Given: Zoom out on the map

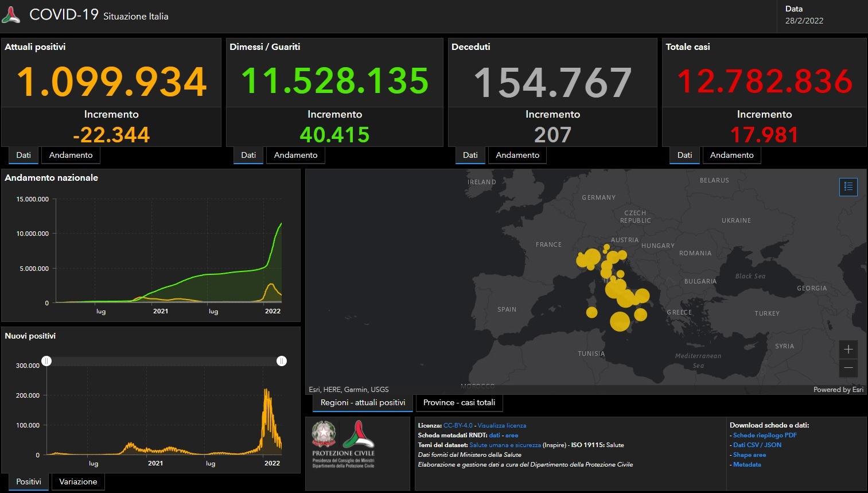Looking at the screenshot, I should pyautogui.click(x=848, y=368).
